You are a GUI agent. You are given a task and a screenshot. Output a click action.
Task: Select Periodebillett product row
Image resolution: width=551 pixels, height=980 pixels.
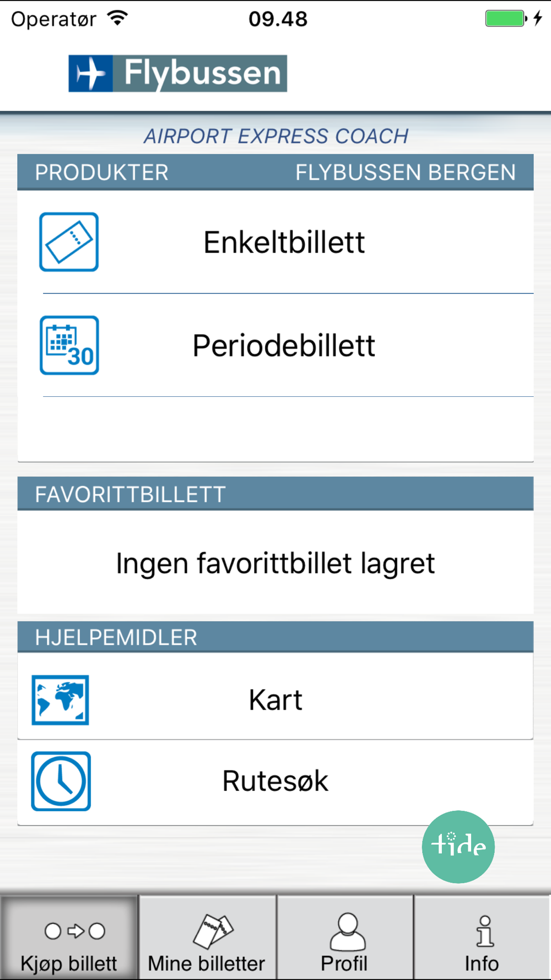pos(275,345)
